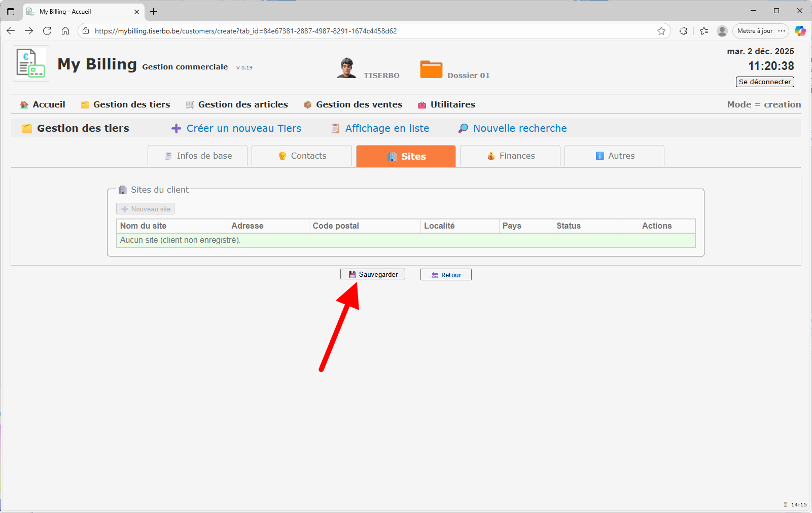Viewport: 812px width, 513px height.
Task: Click Se déconnecter to log out
Action: click(764, 82)
